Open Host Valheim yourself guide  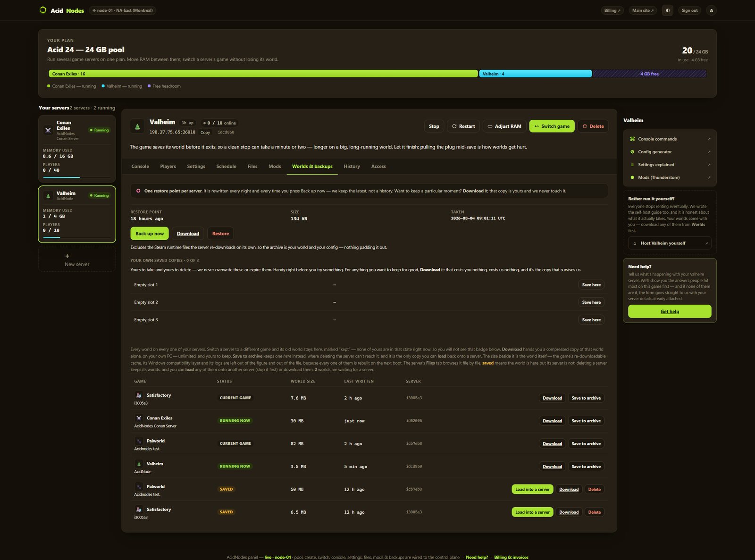pyautogui.click(x=670, y=243)
